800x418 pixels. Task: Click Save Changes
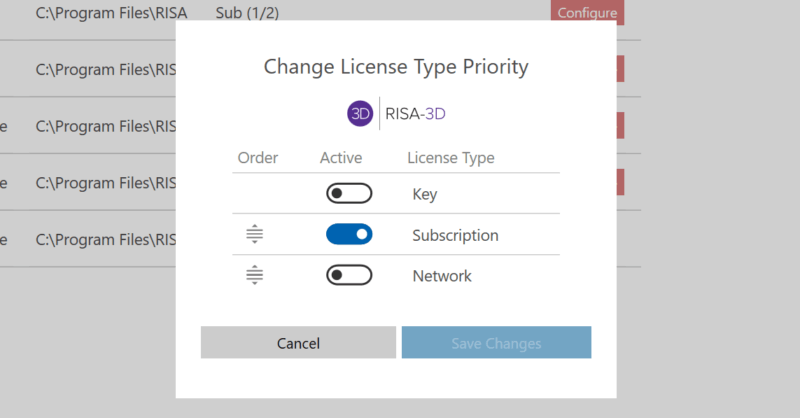pyautogui.click(x=496, y=343)
